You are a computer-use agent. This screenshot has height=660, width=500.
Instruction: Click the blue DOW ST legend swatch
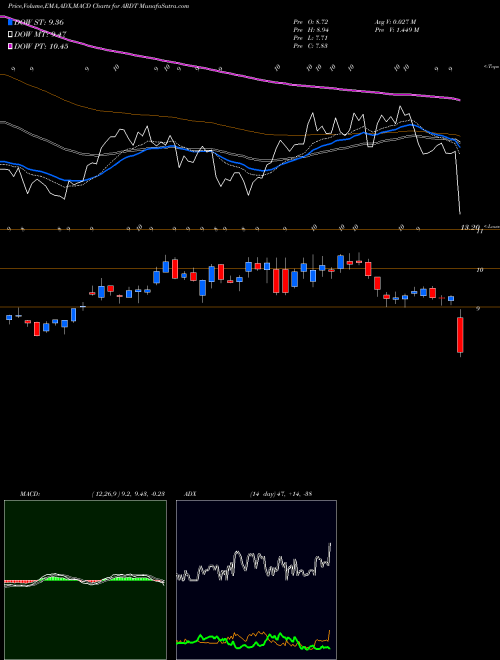(x=10, y=22)
